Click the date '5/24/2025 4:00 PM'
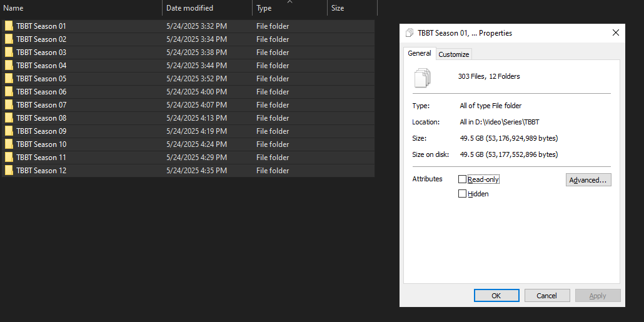Viewport: 644px width, 322px height. tap(196, 92)
